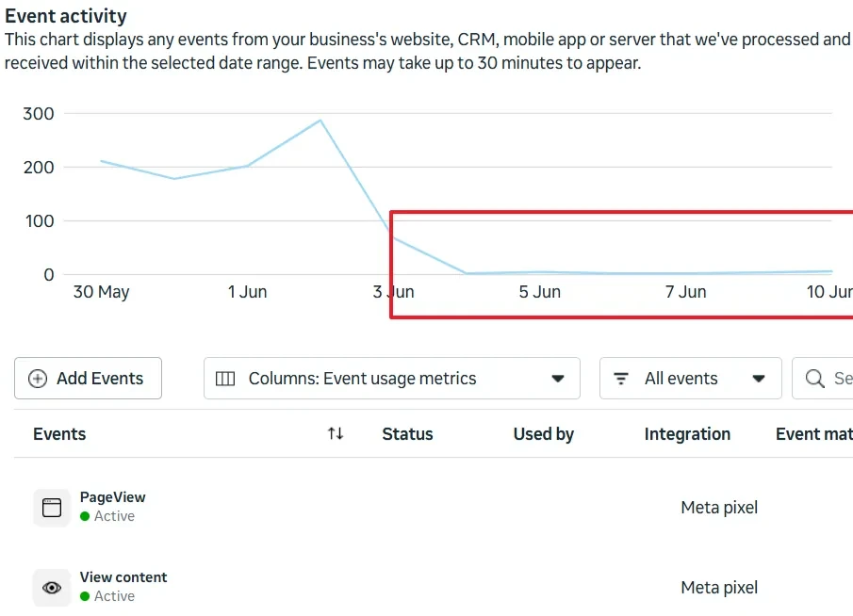
Task: Click the 7 Jun label on chart axis
Action: tap(685, 292)
